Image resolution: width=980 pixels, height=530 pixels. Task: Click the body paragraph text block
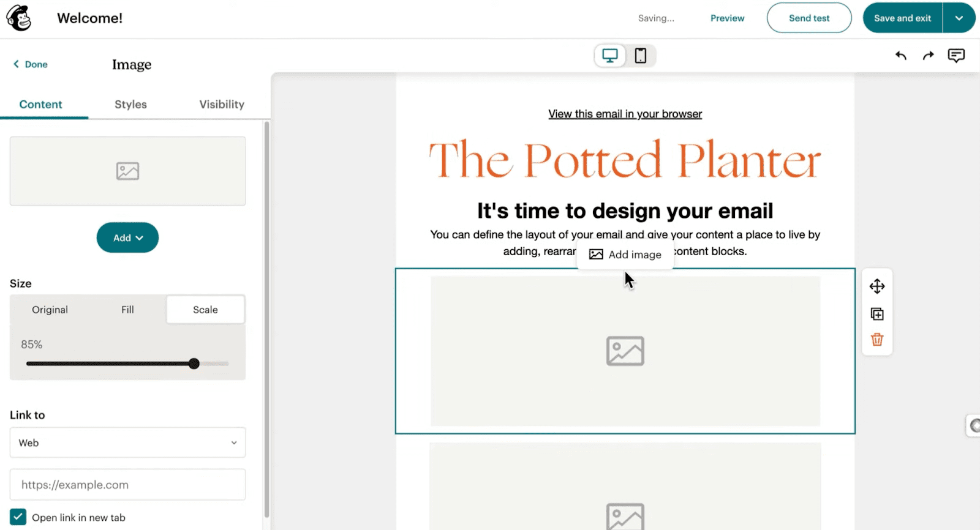pyautogui.click(x=625, y=243)
